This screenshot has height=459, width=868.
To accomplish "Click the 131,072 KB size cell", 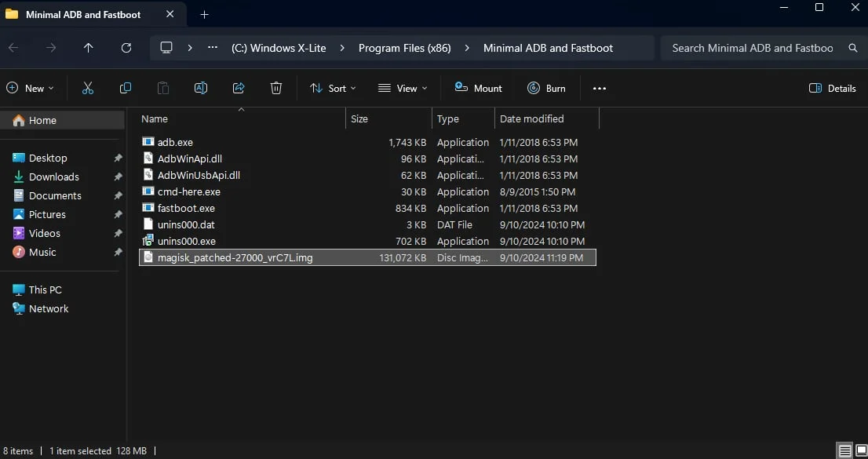I will [x=403, y=258].
